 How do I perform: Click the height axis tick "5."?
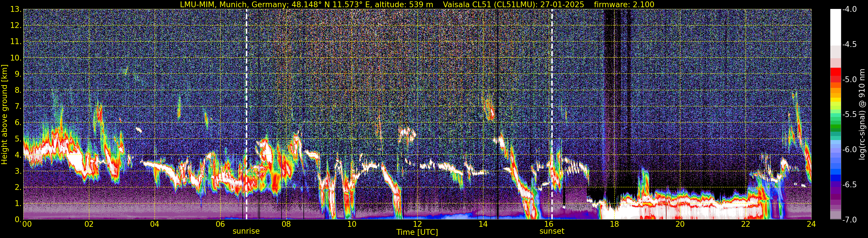pyautogui.click(x=18, y=139)
